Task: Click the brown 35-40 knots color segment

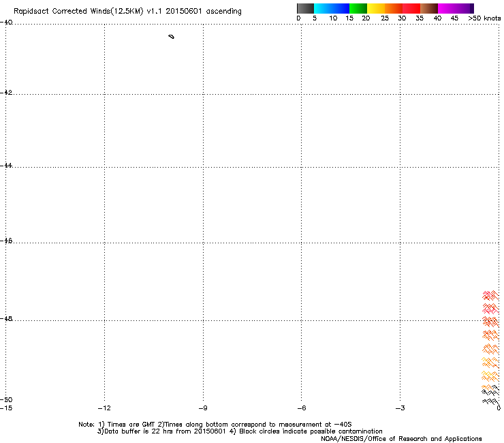Action: click(429, 8)
